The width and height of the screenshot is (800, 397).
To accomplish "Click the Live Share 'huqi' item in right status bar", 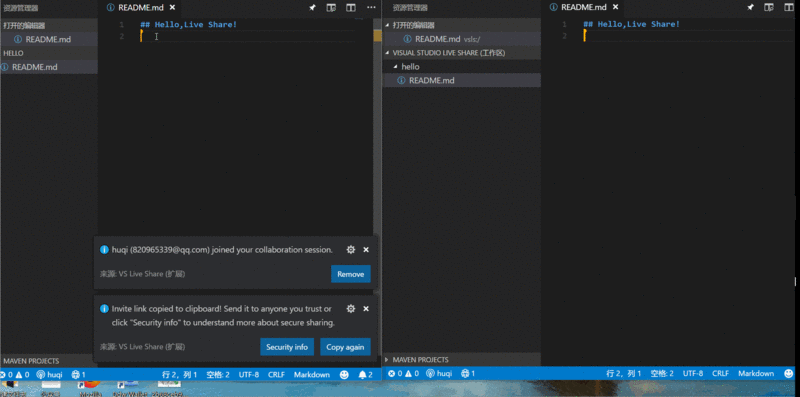I will click(439, 374).
